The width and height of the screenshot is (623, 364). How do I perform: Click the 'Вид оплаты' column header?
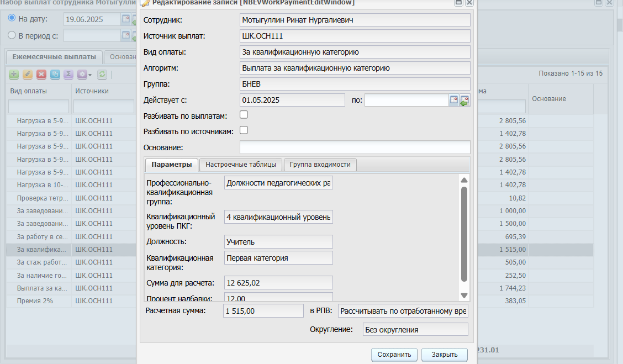pos(29,91)
